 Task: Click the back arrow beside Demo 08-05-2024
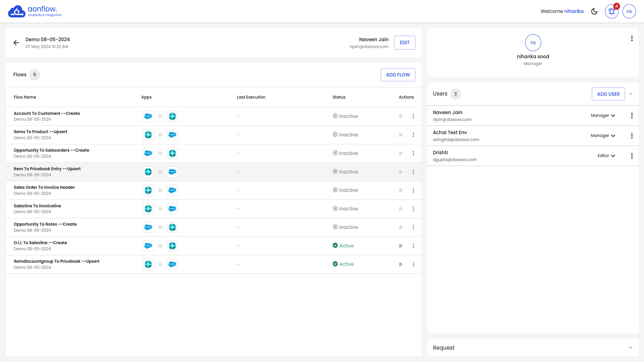click(16, 43)
